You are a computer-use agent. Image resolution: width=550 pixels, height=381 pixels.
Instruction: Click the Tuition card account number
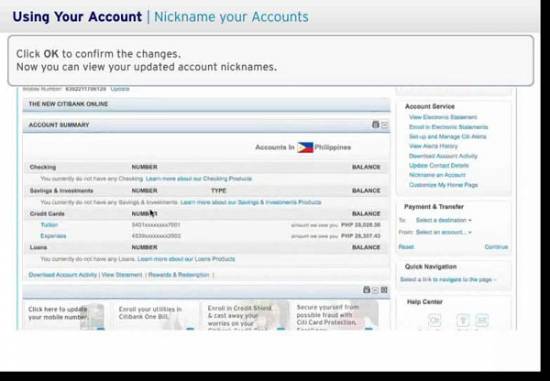click(x=156, y=225)
